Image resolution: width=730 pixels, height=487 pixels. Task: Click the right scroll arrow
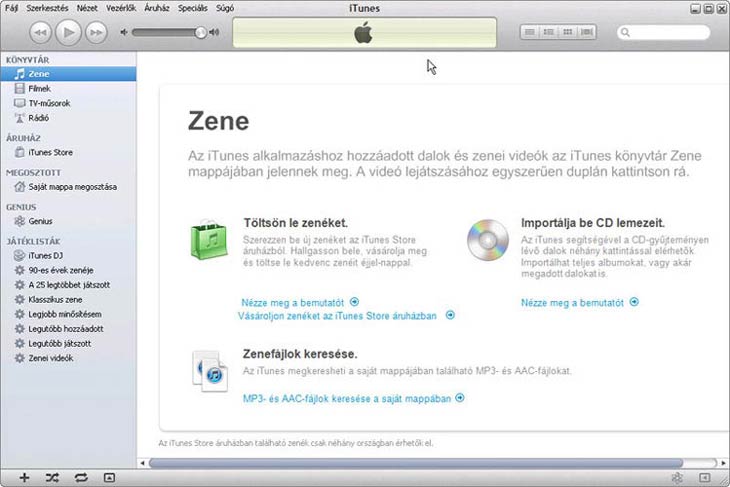[723, 463]
